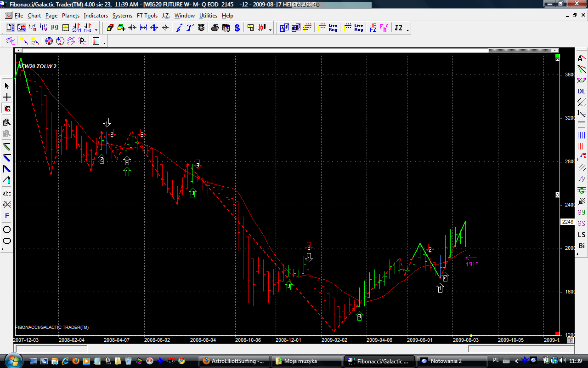Open the FT Tools menu

click(147, 15)
